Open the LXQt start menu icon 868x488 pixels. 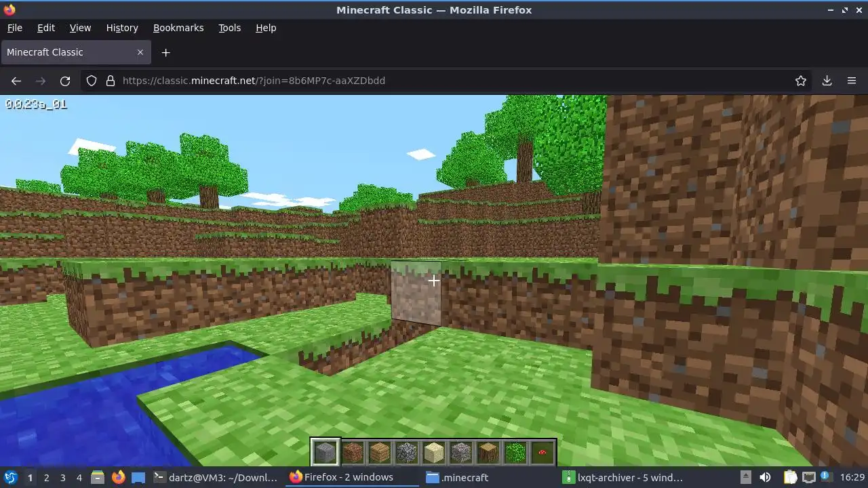pyautogui.click(x=11, y=478)
